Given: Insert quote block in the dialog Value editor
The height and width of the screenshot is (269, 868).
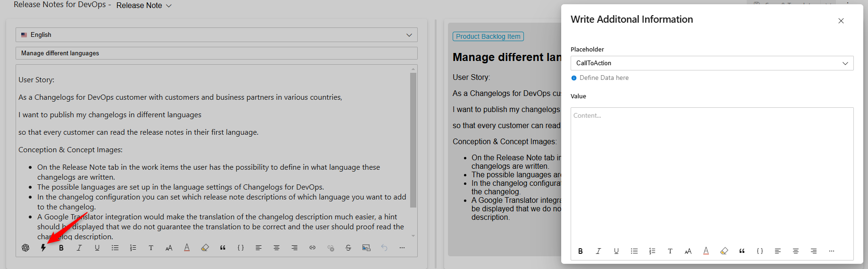Looking at the screenshot, I should point(742,251).
